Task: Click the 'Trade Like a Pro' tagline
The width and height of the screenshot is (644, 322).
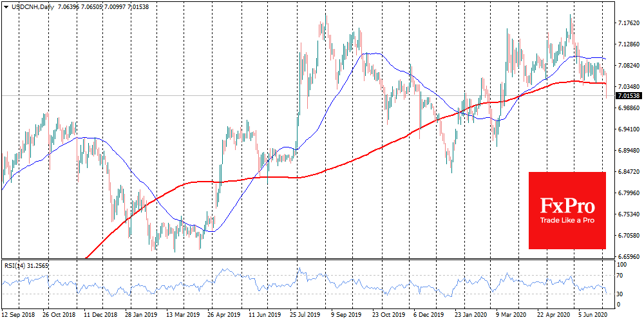Action: [x=567, y=221]
